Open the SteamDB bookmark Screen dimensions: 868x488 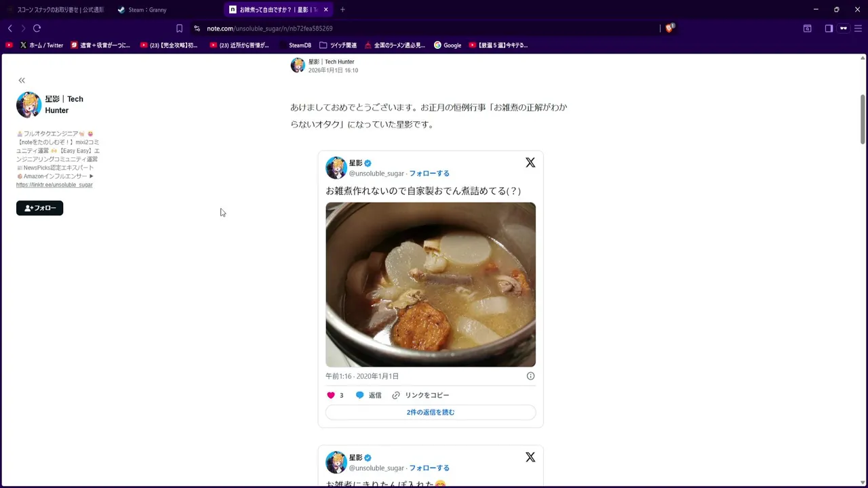coord(295,45)
